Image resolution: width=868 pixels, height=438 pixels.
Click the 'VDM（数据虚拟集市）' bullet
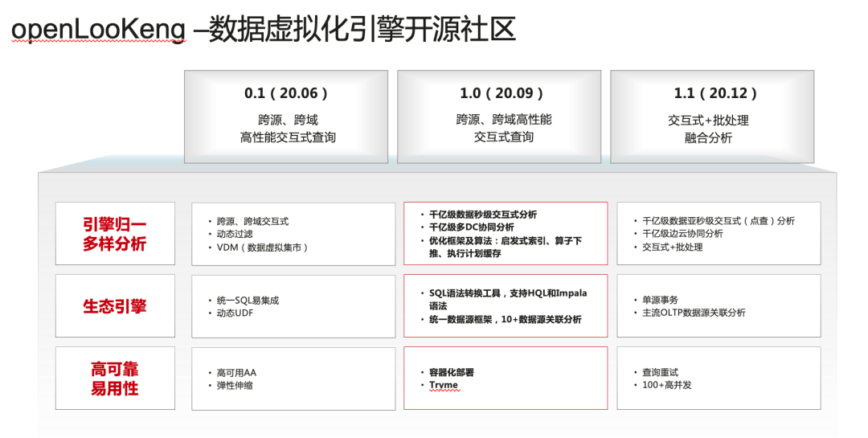pyautogui.click(x=263, y=248)
